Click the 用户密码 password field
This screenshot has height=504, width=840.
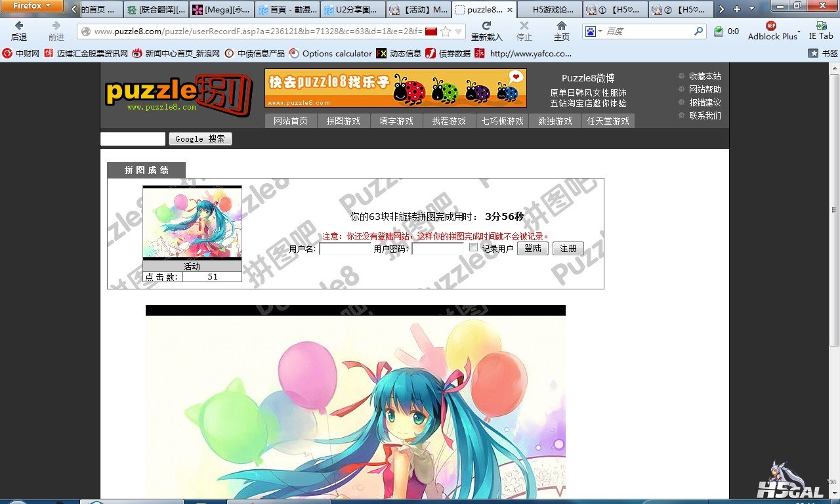coord(438,249)
